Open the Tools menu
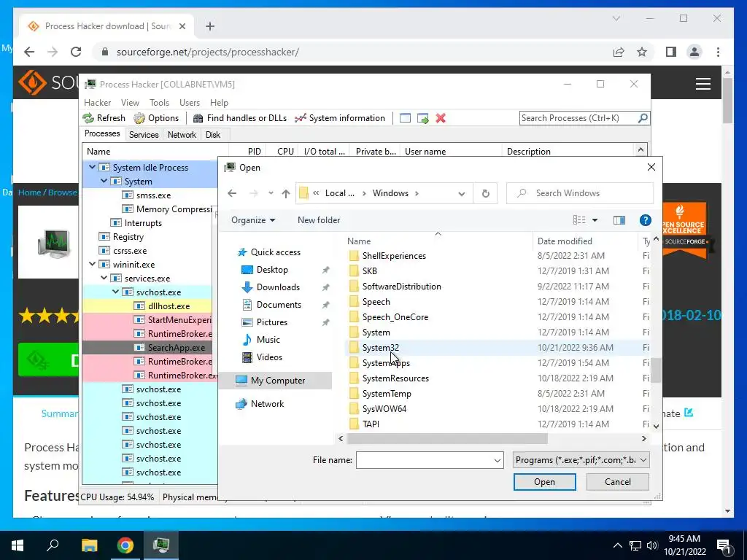 (159, 102)
